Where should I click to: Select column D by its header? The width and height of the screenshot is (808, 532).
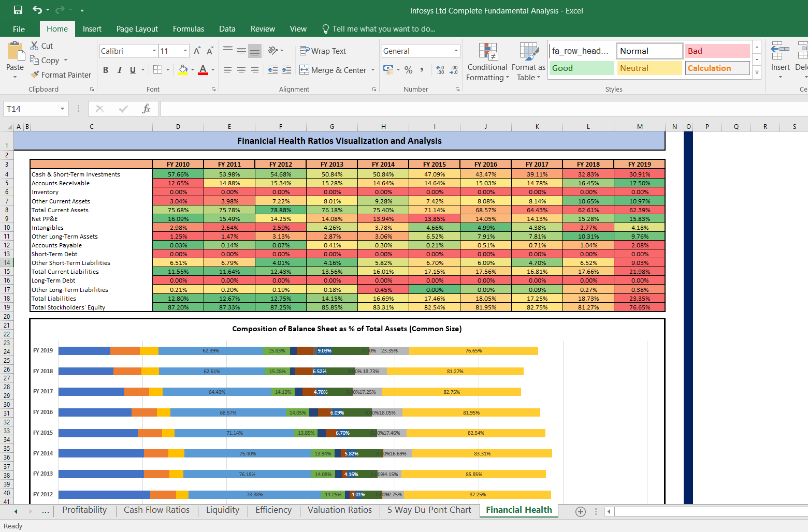click(x=178, y=127)
